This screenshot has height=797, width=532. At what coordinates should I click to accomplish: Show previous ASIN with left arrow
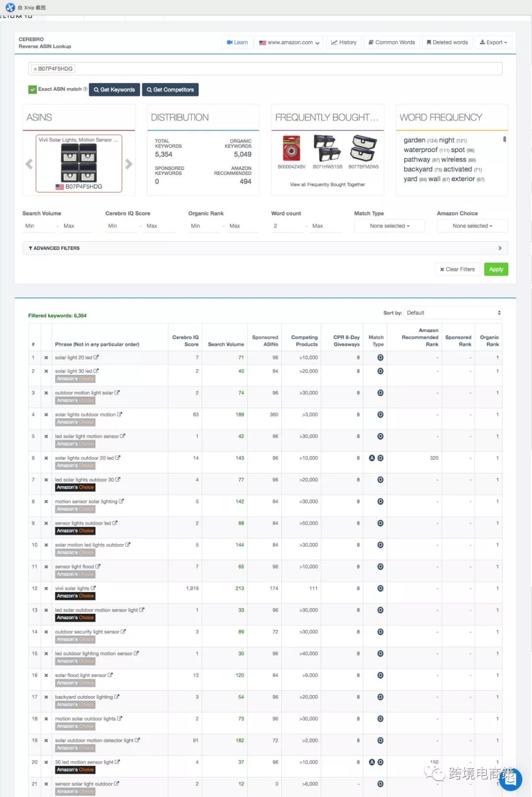29,164
